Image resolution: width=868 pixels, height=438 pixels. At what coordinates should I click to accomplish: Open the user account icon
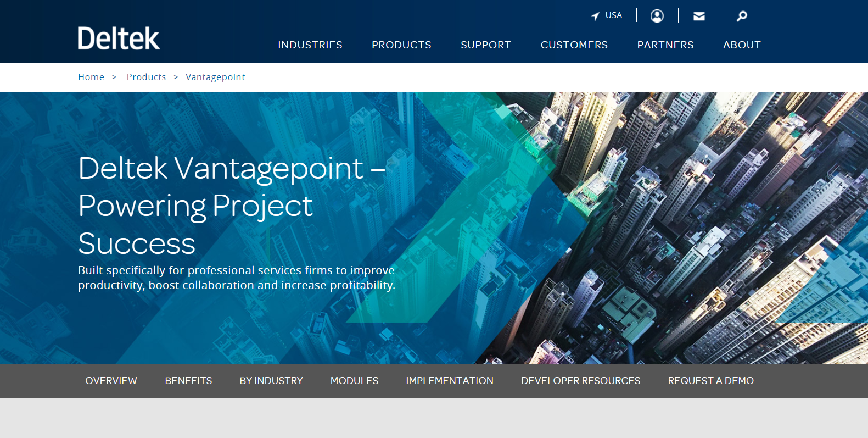pyautogui.click(x=657, y=16)
